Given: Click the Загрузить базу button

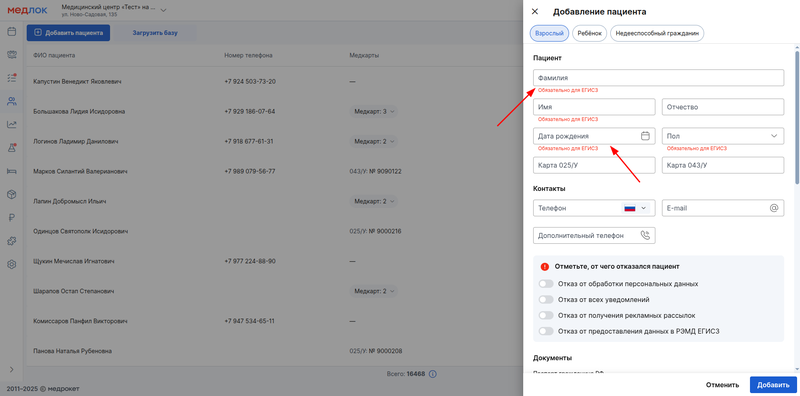Looking at the screenshot, I should tap(155, 33).
